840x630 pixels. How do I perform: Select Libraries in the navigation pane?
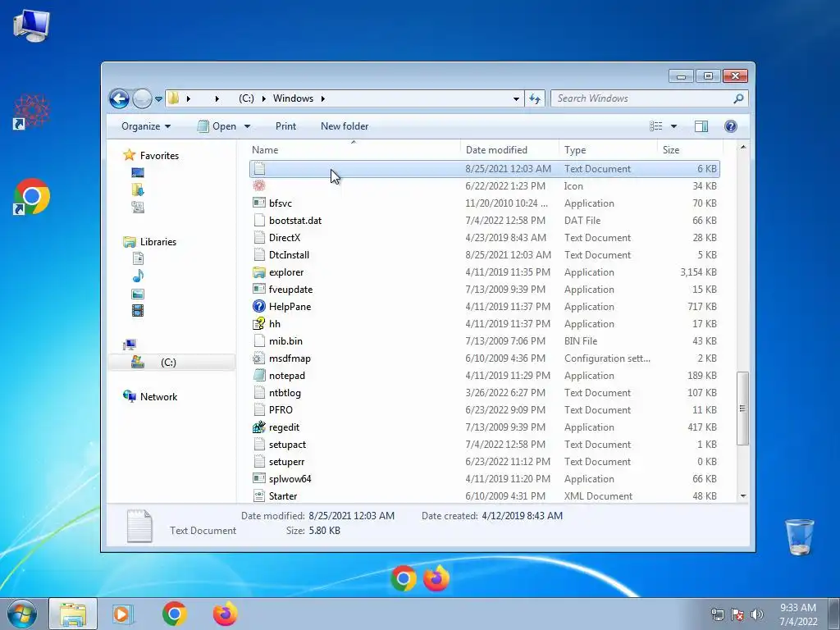158,242
